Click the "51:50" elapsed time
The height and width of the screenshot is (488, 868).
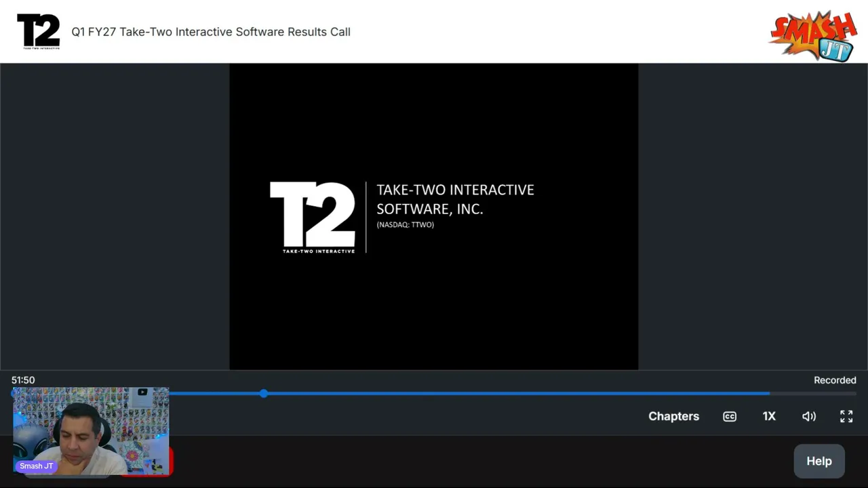(23, 380)
